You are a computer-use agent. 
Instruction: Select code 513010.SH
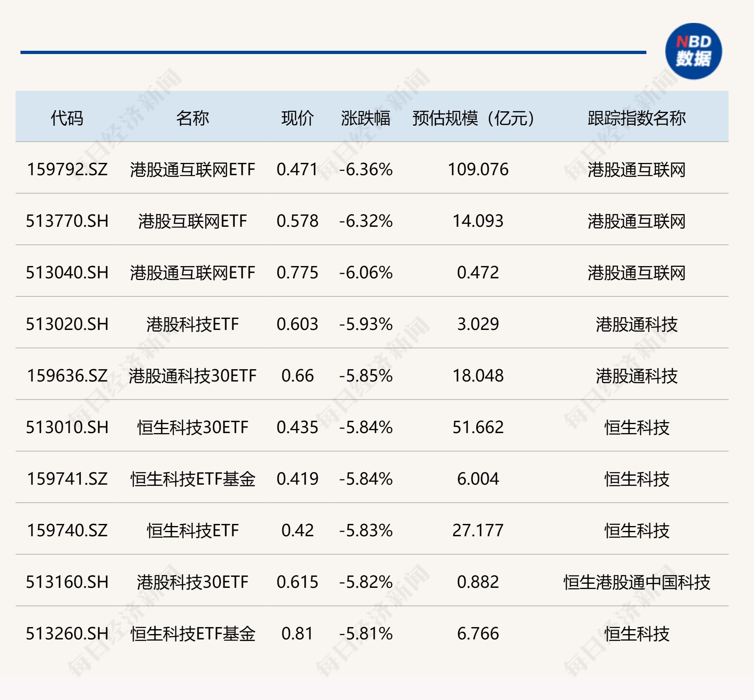pyautogui.click(x=67, y=427)
